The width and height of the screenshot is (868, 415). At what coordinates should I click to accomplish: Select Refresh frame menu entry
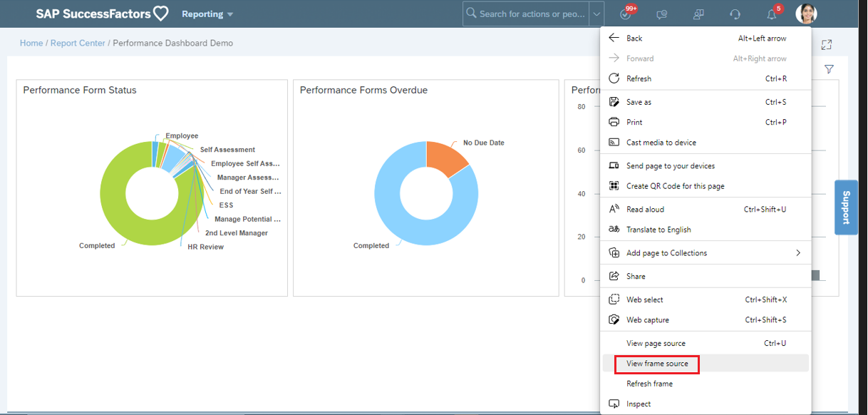(706, 384)
